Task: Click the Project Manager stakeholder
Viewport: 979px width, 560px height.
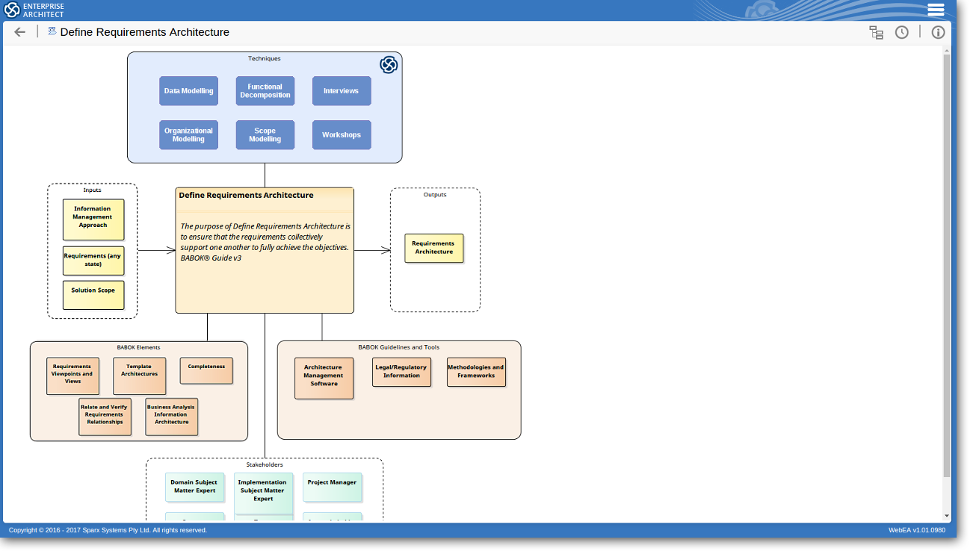Action: tap(333, 487)
